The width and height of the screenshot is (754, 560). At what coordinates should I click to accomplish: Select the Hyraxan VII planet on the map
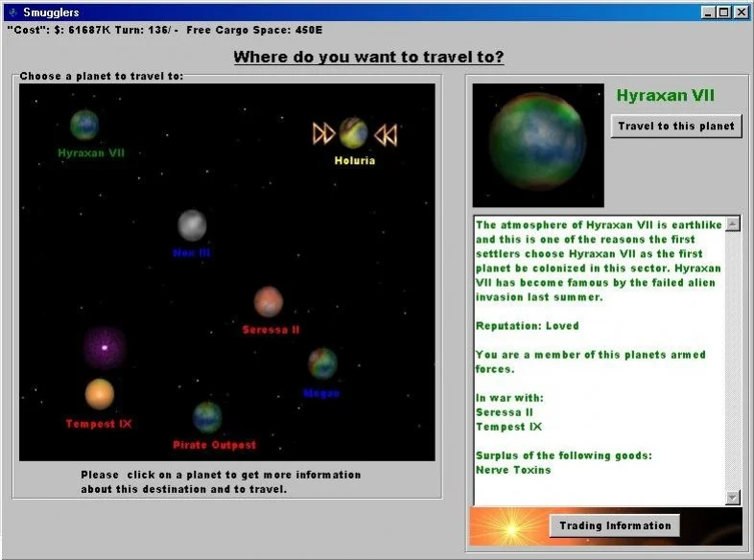[x=84, y=125]
